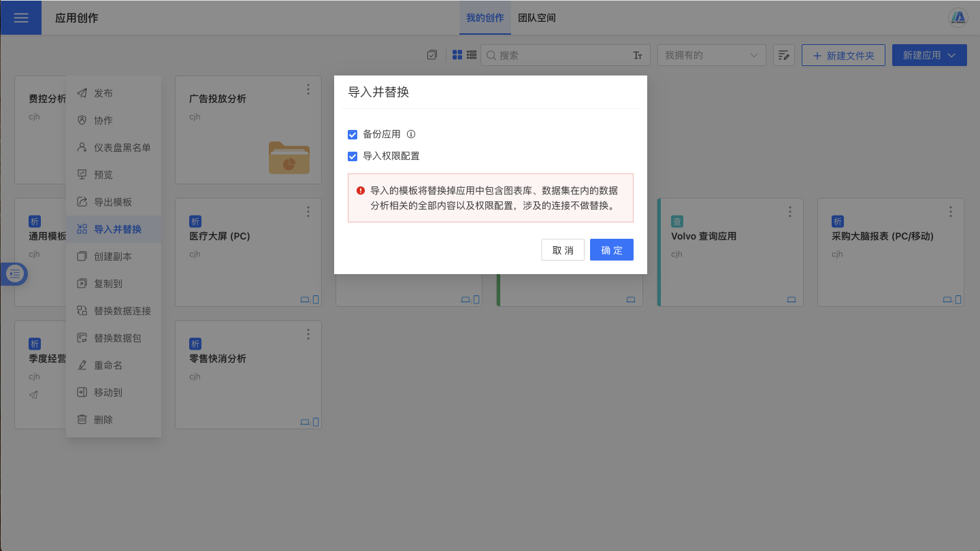
Task: Click the user avatar icon
Action: coord(958,18)
